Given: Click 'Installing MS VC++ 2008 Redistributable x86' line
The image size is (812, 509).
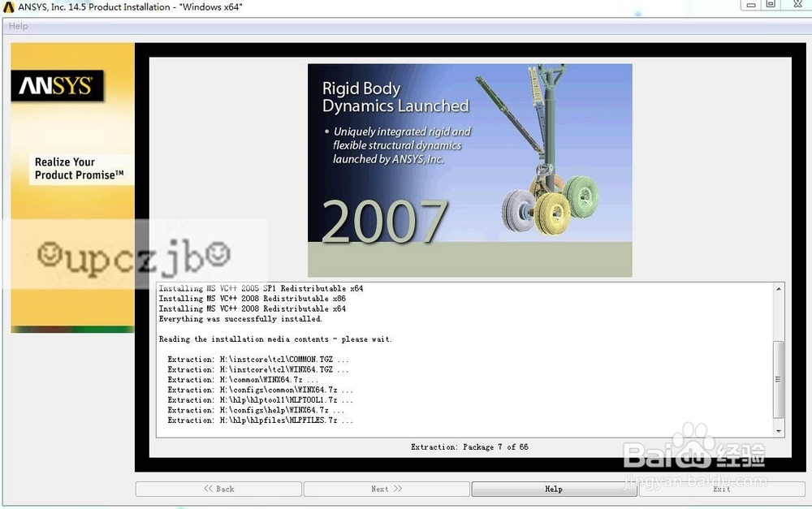Looking at the screenshot, I should (253, 299).
